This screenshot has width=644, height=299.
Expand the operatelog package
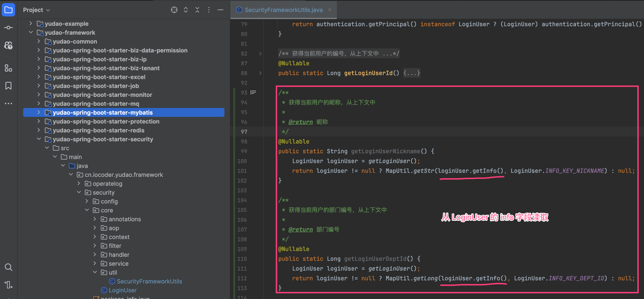pyautogui.click(x=79, y=183)
